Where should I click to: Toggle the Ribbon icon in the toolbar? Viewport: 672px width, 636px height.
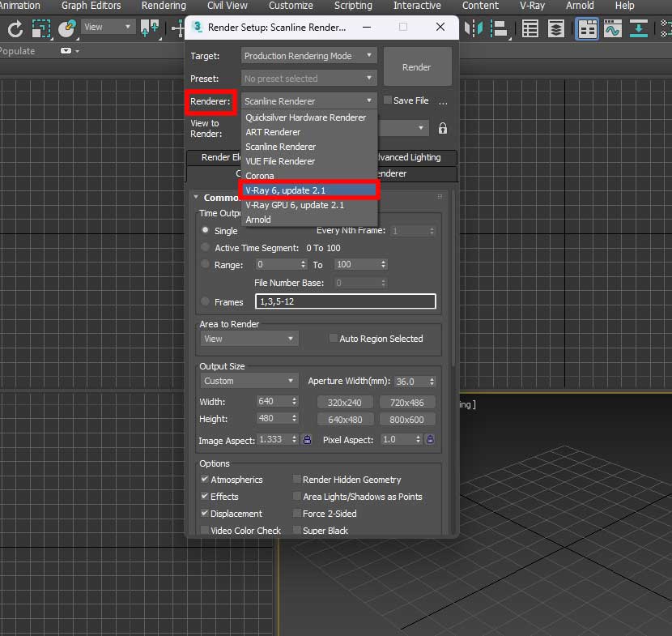point(587,28)
